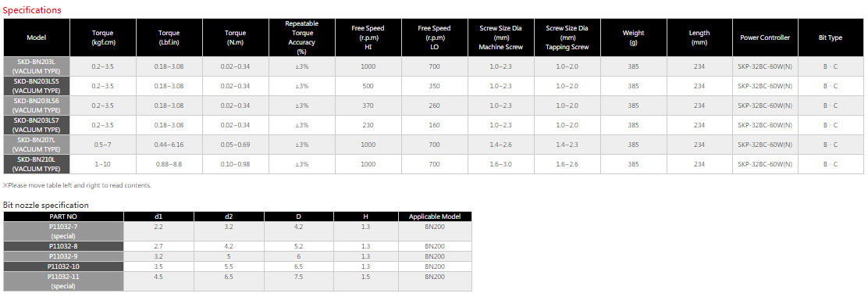Image resolution: width=868 pixels, height=297 pixels.
Task: Click the Applicable Model column header
Action: coord(435,216)
